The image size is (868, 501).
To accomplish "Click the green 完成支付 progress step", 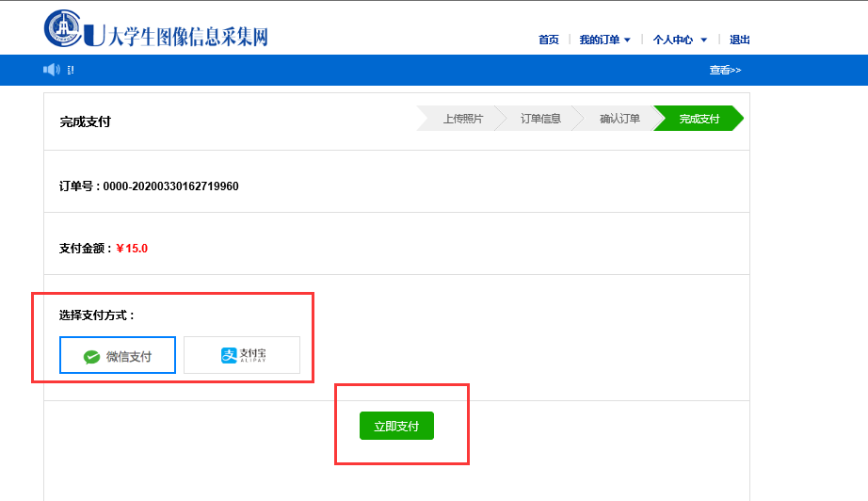I will tap(699, 119).
